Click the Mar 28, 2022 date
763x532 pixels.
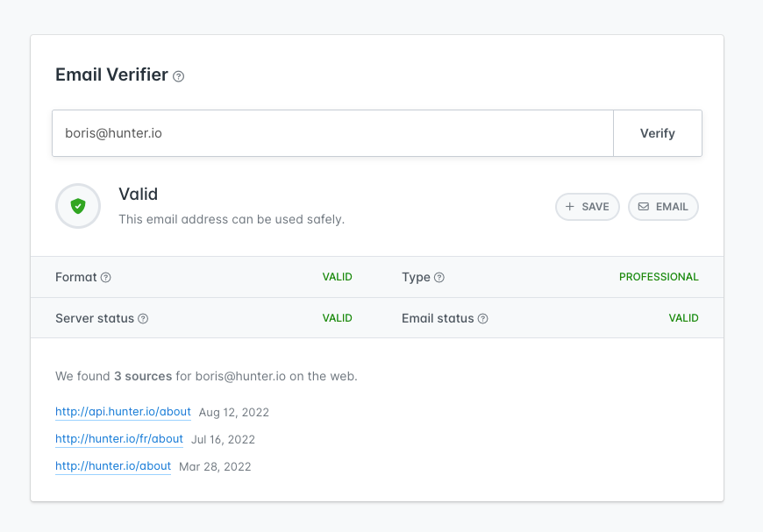coord(215,467)
